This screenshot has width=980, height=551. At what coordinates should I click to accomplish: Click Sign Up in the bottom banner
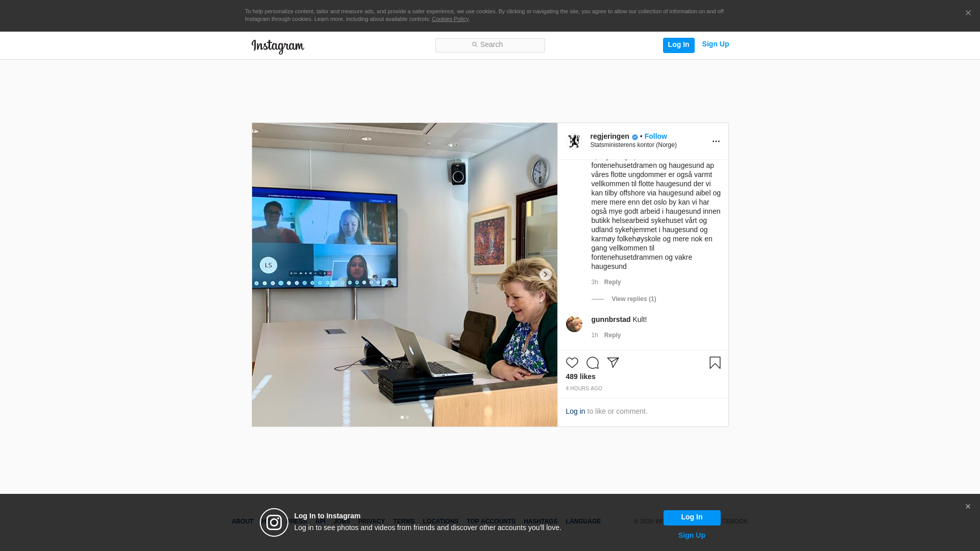coord(692,535)
